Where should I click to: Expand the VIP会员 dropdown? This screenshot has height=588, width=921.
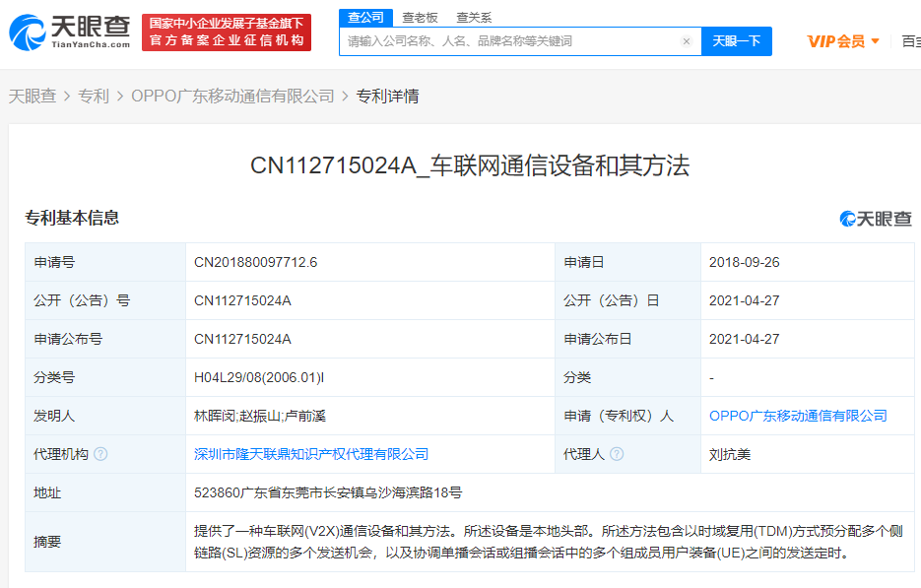click(x=843, y=41)
